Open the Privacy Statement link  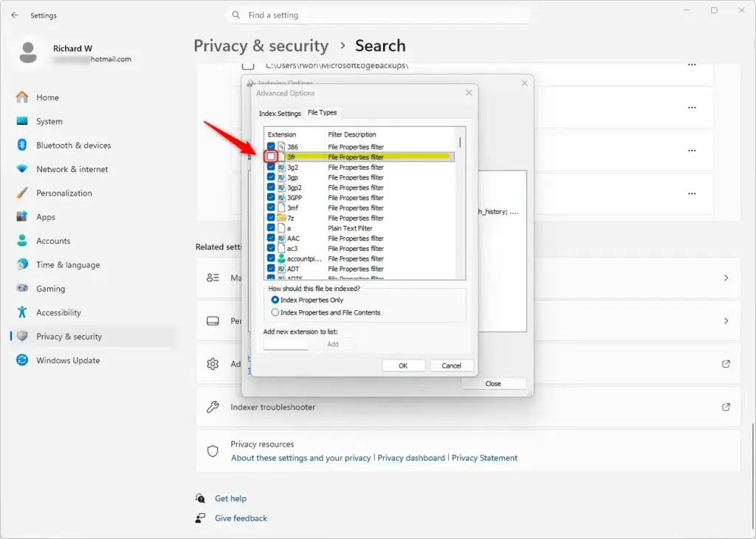pyautogui.click(x=484, y=458)
